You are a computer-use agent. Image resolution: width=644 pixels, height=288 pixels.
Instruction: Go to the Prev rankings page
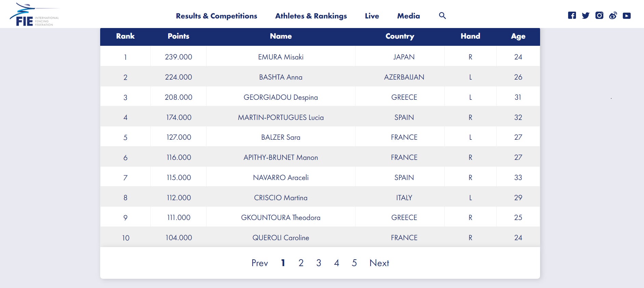259,263
